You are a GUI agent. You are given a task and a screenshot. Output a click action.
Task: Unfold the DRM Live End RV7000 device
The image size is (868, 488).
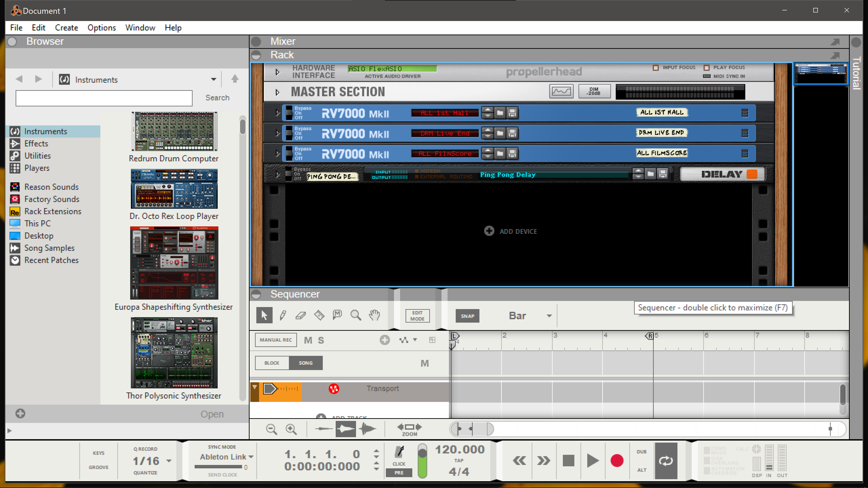click(x=277, y=133)
